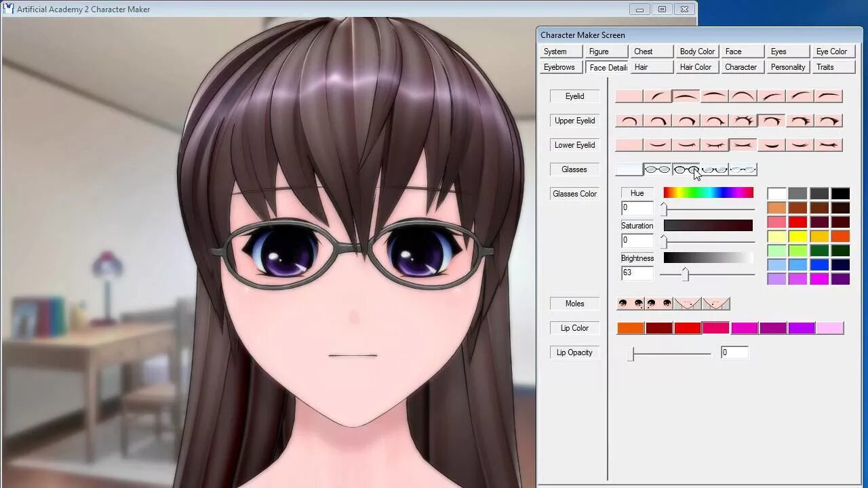Screen dimensions: 868x488
Task: Choose the second Upper Eyelid lash shape
Action: click(657, 121)
